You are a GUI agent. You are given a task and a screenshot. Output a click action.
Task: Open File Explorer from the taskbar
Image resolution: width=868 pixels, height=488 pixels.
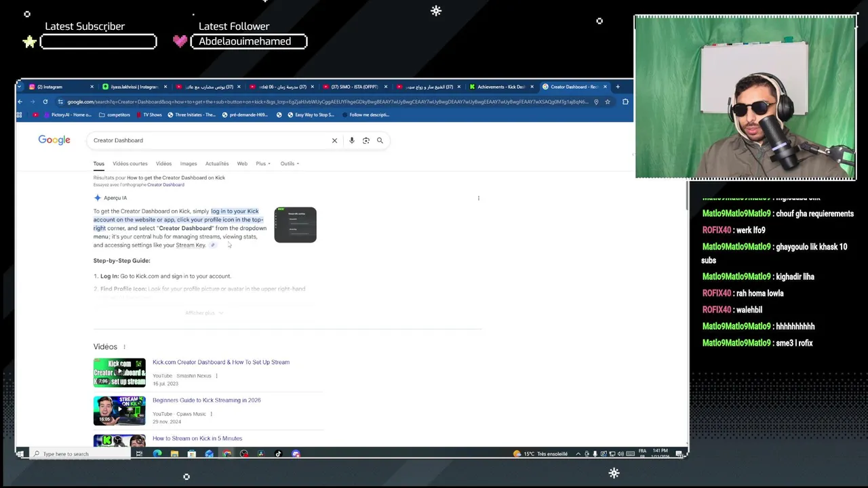174,454
